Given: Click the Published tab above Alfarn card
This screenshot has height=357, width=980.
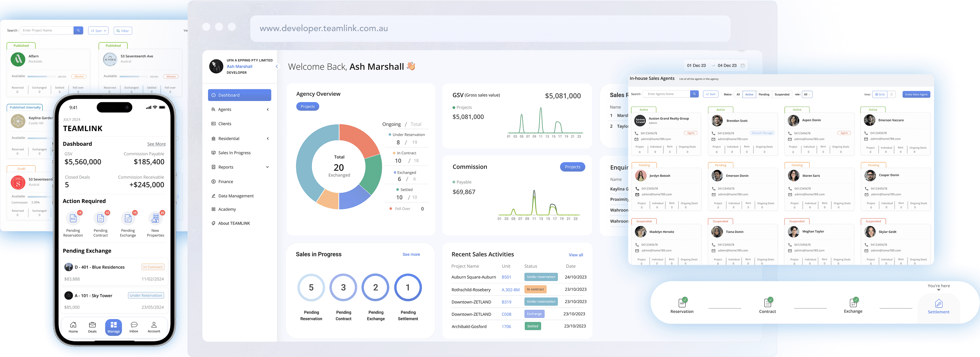Looking at the screenshot, I should [x=21, y=46].
